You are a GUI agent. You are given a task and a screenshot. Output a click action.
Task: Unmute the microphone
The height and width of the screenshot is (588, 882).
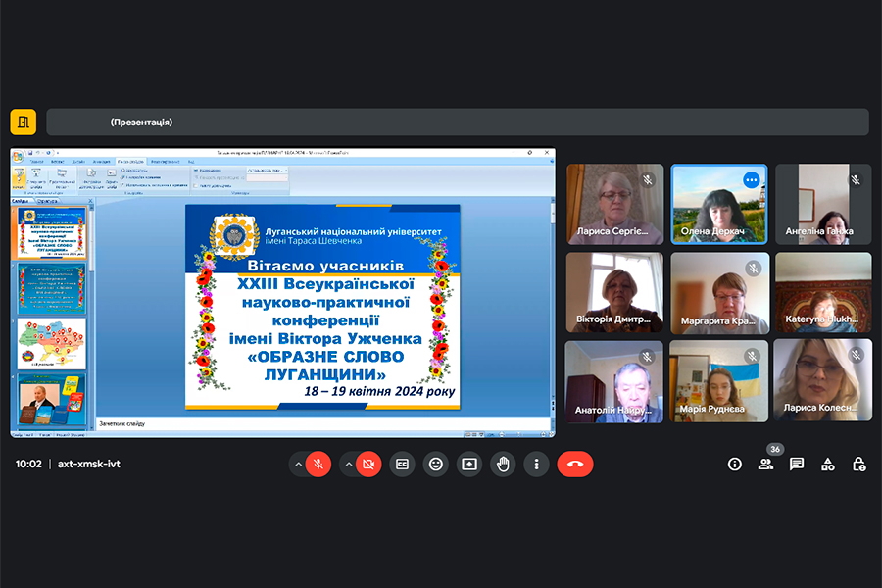(318, 465)
